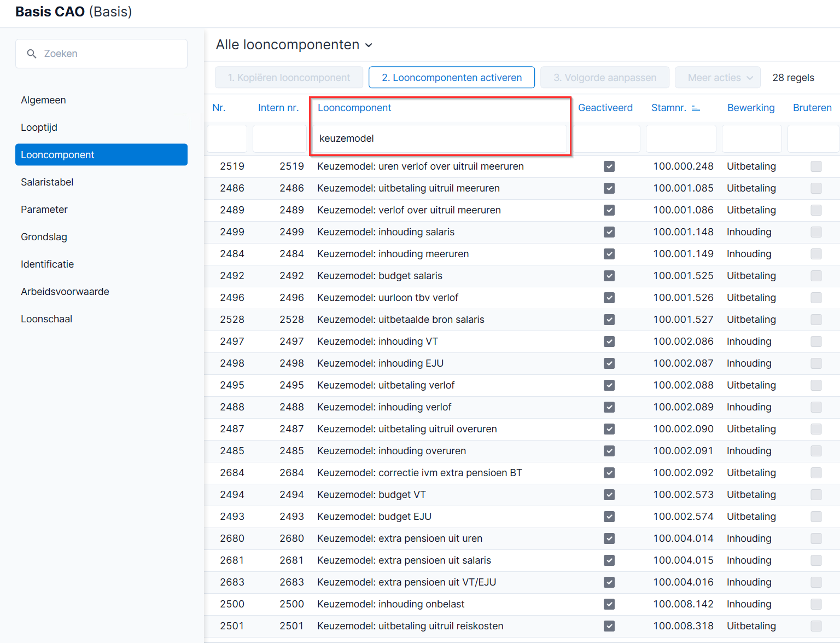The height and width of the screenshot is (643, 840).
Task: Select row Keuzemodel: uren verlof over uitruil meeruren
Action: click(522, 166)
